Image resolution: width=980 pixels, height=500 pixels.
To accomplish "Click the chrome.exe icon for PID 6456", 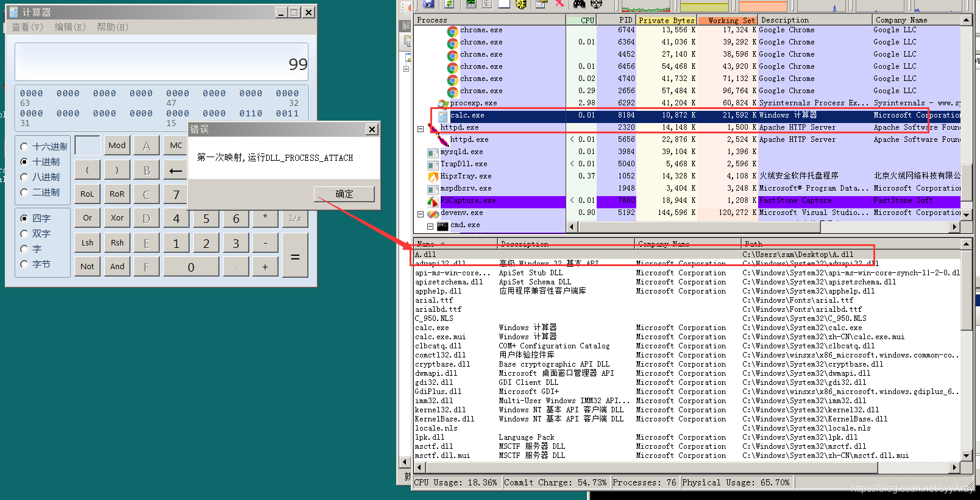I will click(x=452, y=68).
